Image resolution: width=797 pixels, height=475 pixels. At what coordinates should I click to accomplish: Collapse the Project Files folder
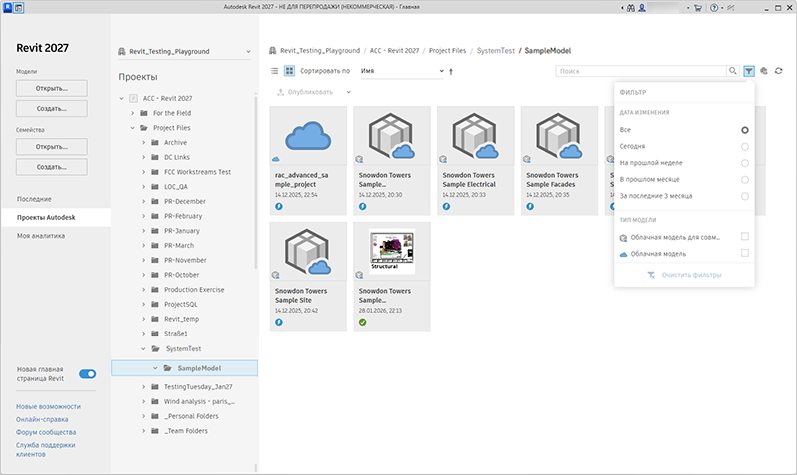coord(132,128)
